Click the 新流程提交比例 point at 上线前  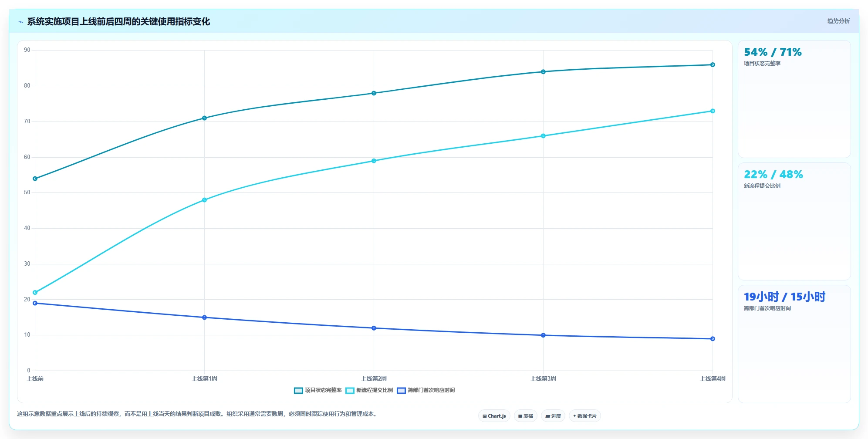[35, 293]
